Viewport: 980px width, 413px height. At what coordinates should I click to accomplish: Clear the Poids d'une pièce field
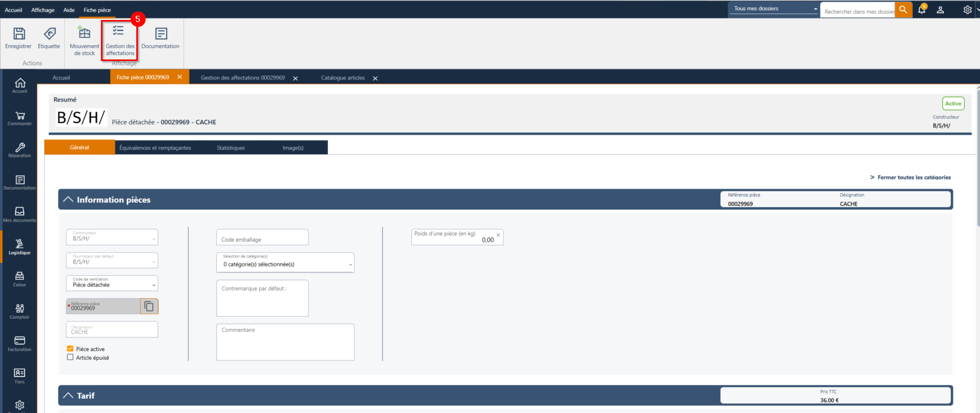(498, 235)
